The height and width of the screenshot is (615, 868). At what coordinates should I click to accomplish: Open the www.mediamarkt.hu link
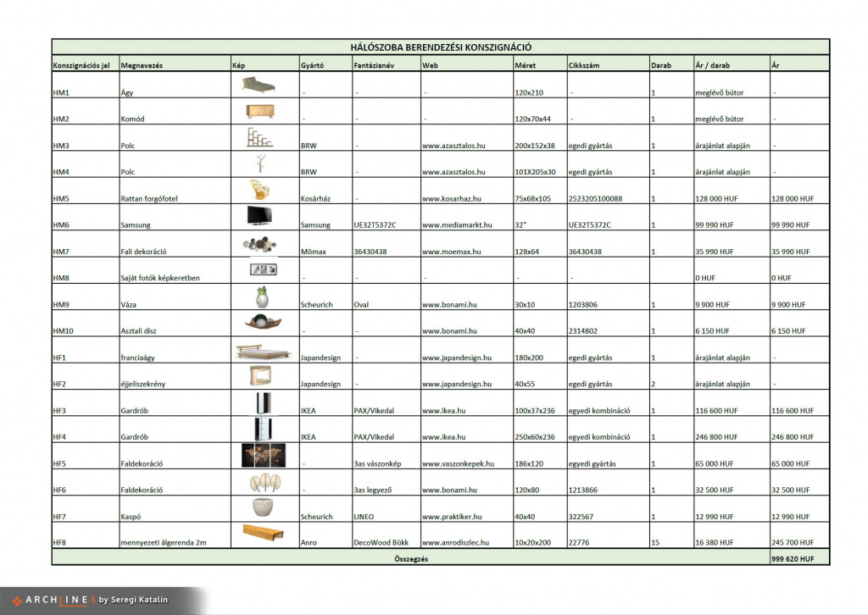click(457, 225)
